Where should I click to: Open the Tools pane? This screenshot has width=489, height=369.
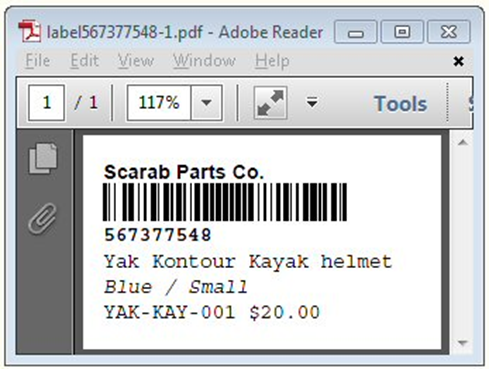pos(400,104)
